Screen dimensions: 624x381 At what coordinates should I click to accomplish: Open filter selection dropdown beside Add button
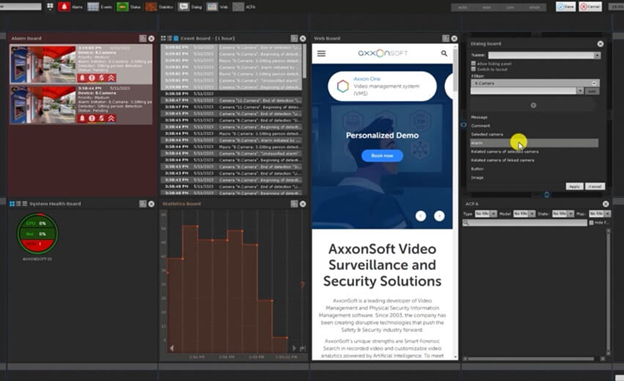pyautogui.click(x=580, y=91)
